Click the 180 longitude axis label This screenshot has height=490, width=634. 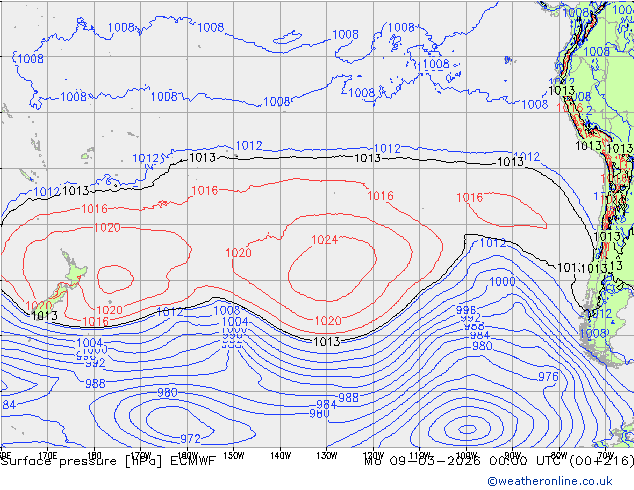(94, 456)
